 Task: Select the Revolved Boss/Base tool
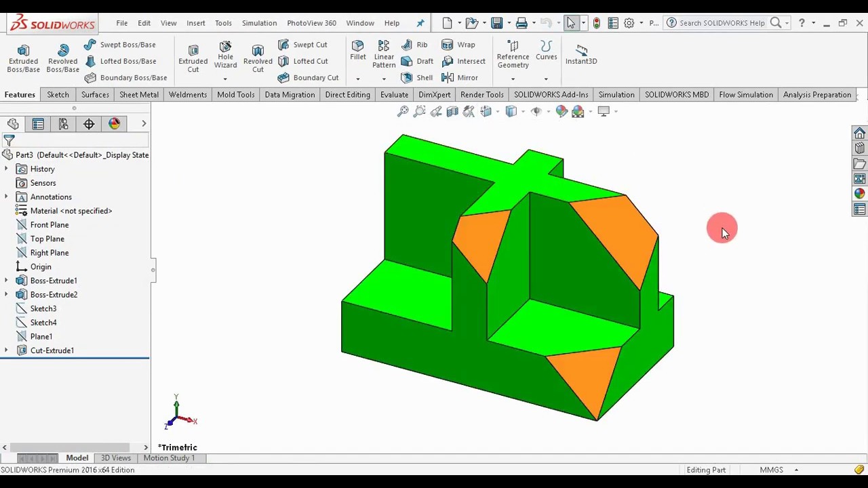tap(62, 58)
